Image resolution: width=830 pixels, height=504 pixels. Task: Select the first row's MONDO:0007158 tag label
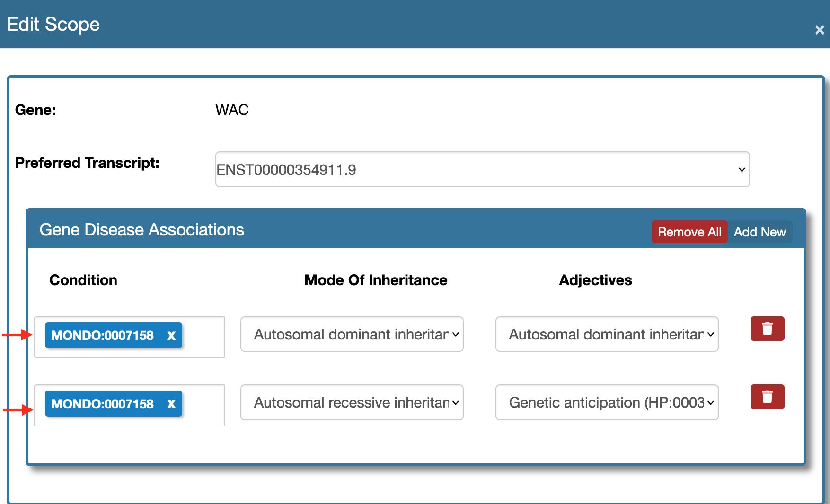(102, 336)
